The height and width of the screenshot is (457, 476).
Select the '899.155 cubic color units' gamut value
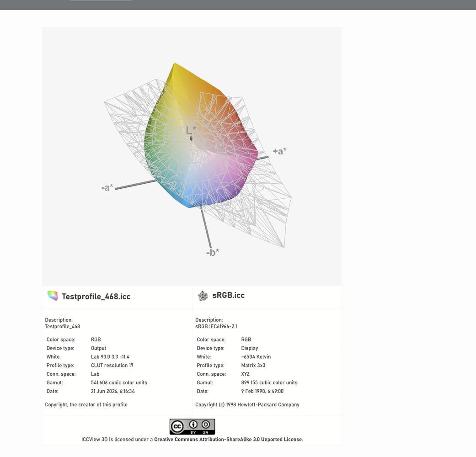pos(269,383)
